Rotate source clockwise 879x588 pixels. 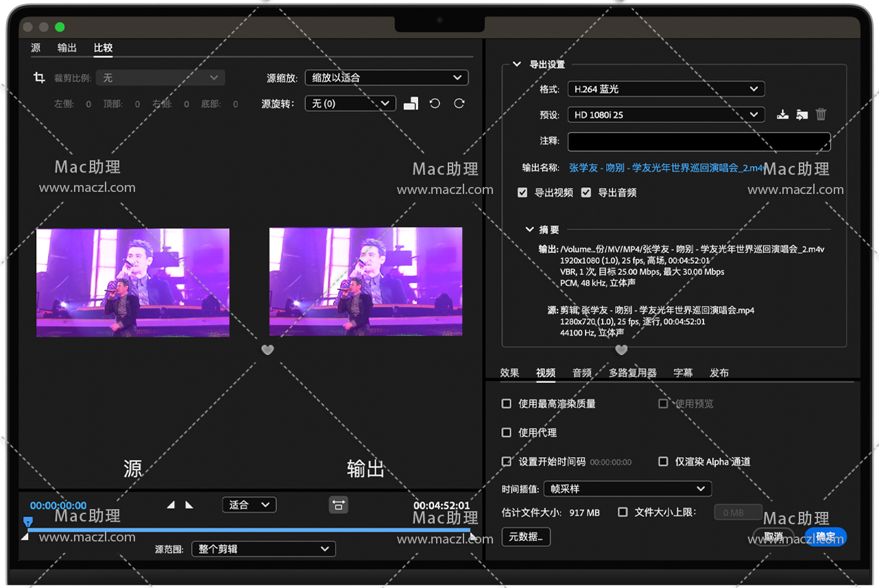click(x=459, y=103)
